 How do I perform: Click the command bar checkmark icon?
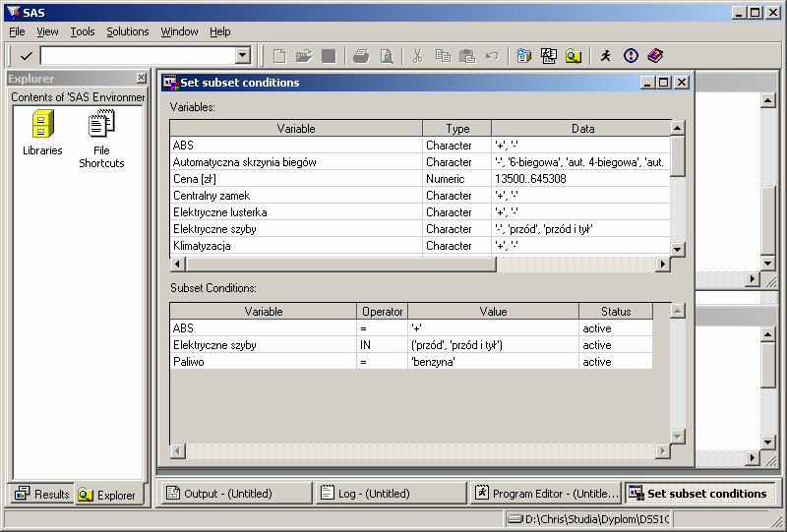click(27, 56)
